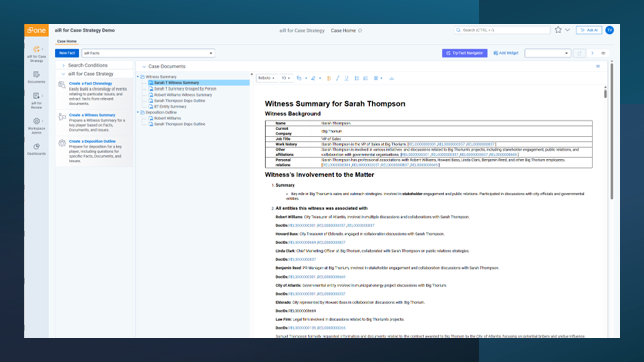Screen dimensions: 644x362
Task: Toggle bold formatting in editor toolbar
Action: click(x=329, y=78)
